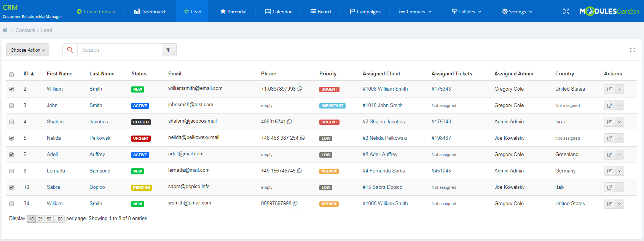This screenshot has height=241, width=644.
Task: Open the Calendar tab
Action: [279, 11]
